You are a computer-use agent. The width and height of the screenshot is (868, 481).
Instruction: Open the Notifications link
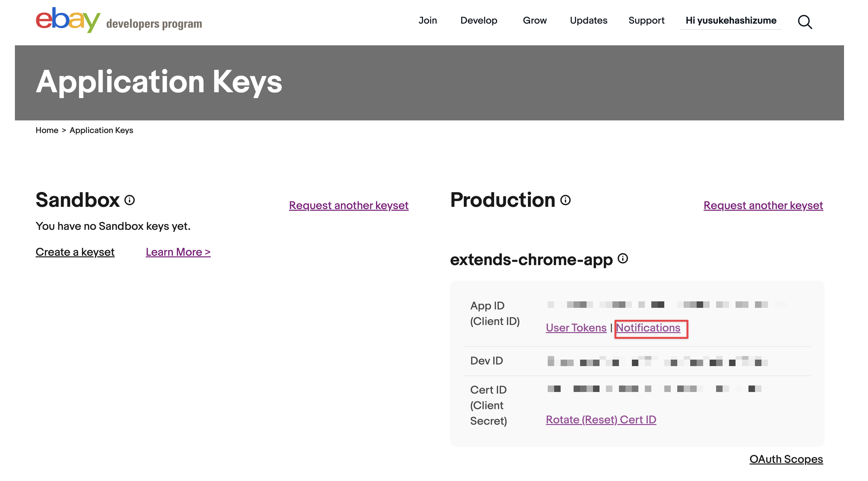(648, 328)
